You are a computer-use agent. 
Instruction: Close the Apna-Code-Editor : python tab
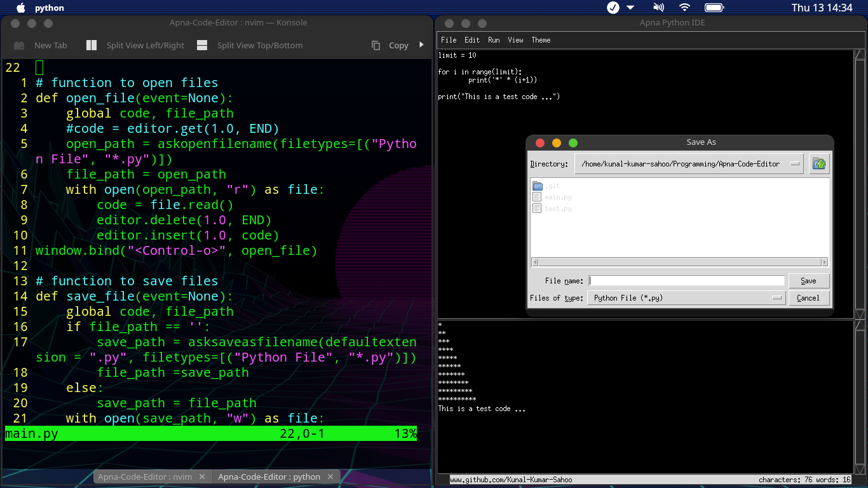(x=330, y=477)
